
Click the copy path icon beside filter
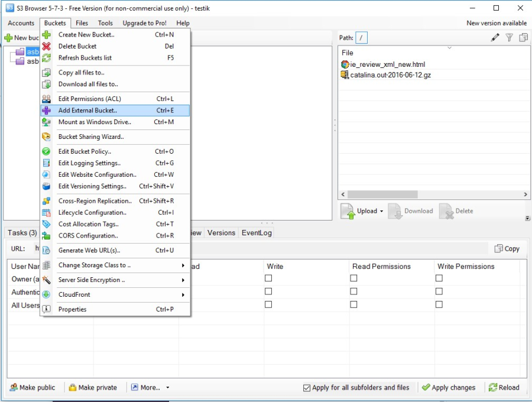click(524, 37)
